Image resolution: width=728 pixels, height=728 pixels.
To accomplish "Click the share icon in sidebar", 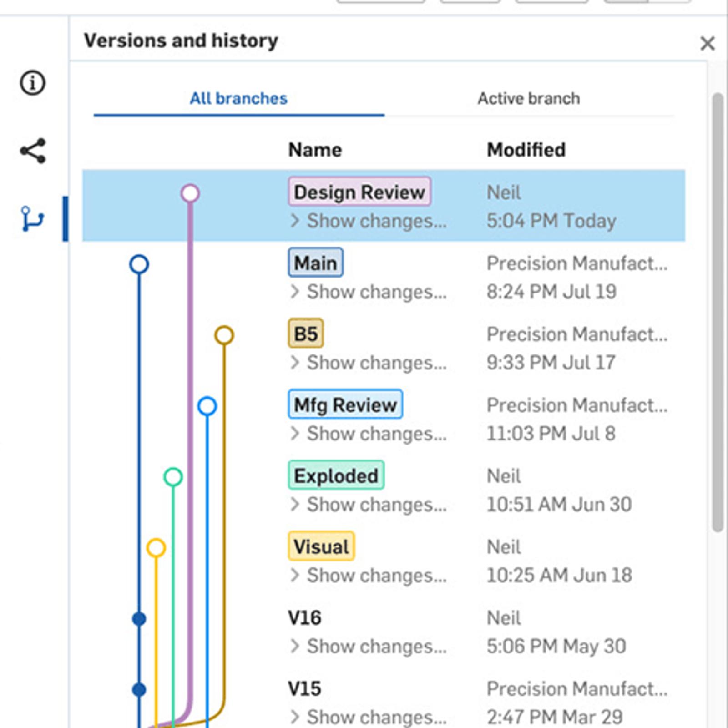I will tap(33, 151).
